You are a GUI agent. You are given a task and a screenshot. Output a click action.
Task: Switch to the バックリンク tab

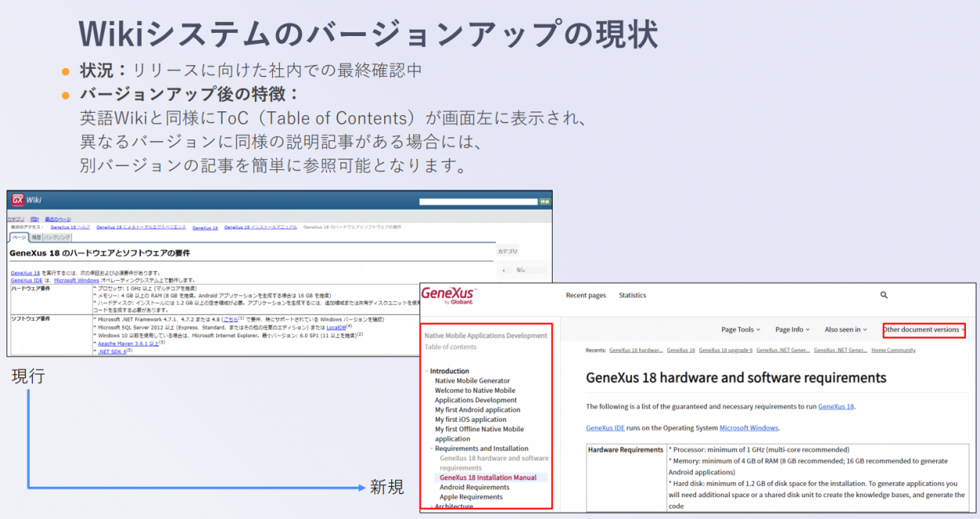(x=57, y=237)
